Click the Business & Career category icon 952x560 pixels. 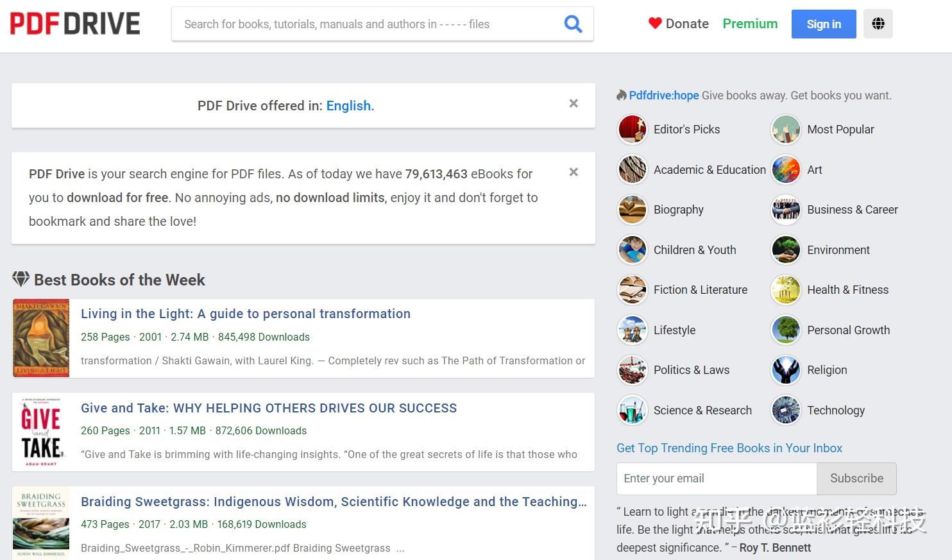(x=786, y=210)
